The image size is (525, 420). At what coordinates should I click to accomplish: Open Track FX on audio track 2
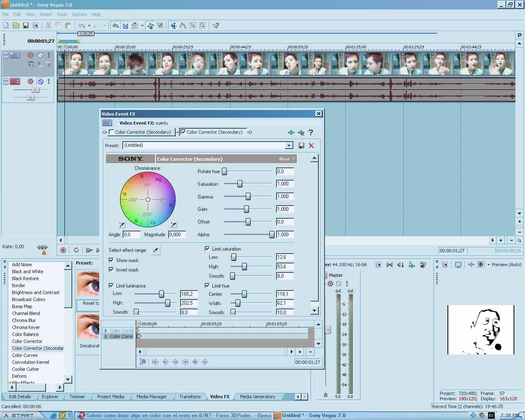click(30, 81)
